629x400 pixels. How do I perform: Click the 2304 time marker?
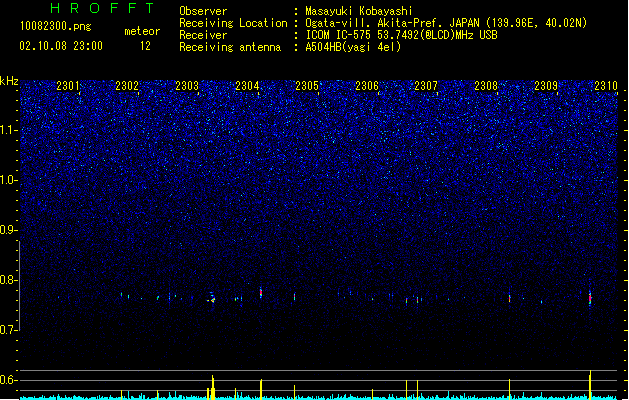click(x=247, y=86)
